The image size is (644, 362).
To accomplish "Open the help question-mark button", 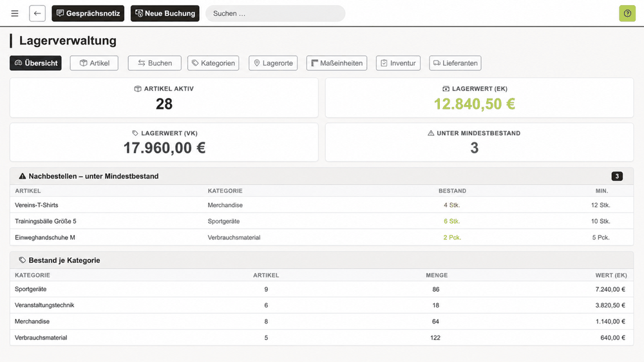I will tap(627, 14).
